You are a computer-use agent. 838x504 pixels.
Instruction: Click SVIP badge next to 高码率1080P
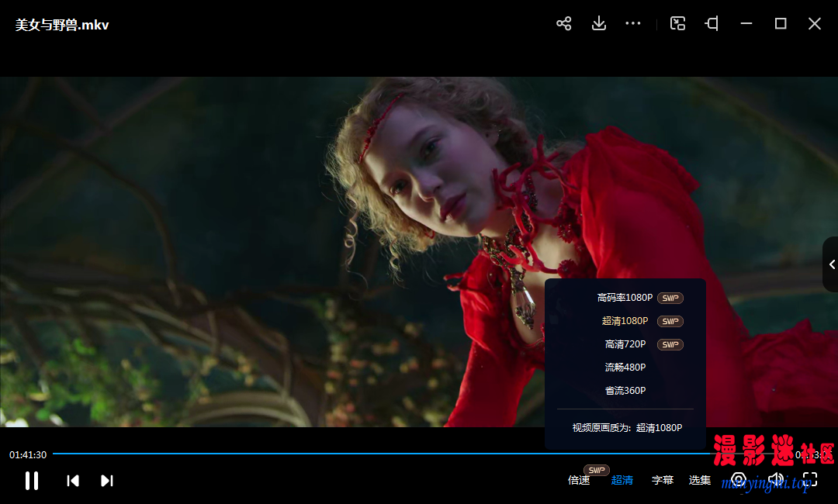[x=670, y=298]
